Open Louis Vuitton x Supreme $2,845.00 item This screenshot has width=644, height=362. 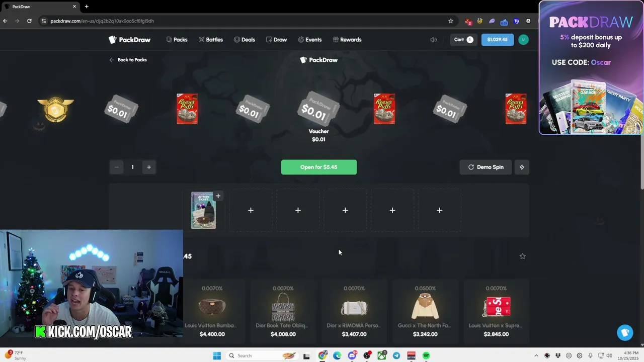tap(496, 311)
